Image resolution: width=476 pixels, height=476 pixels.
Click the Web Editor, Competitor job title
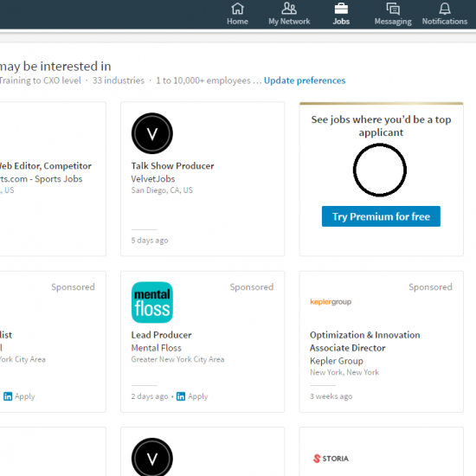point(46,166)
